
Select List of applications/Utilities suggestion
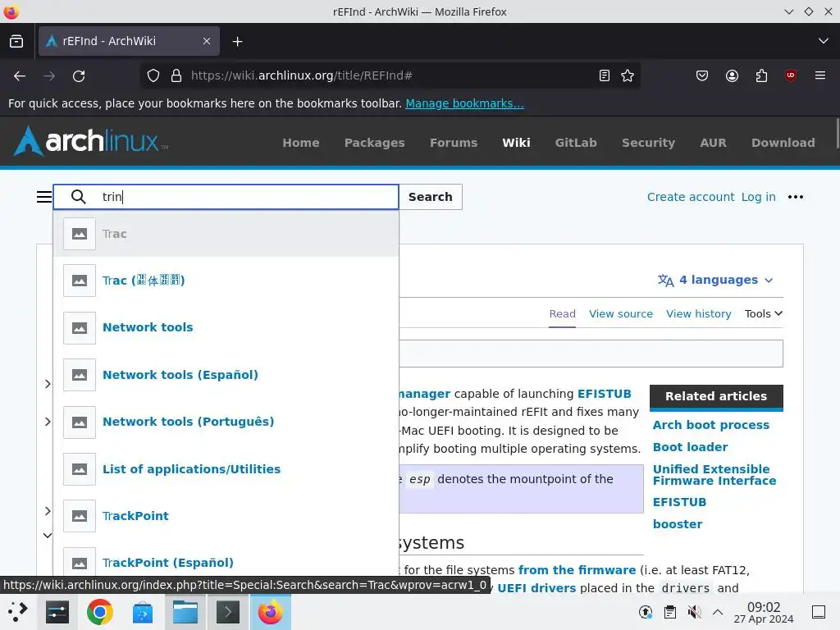coord(226,468)
